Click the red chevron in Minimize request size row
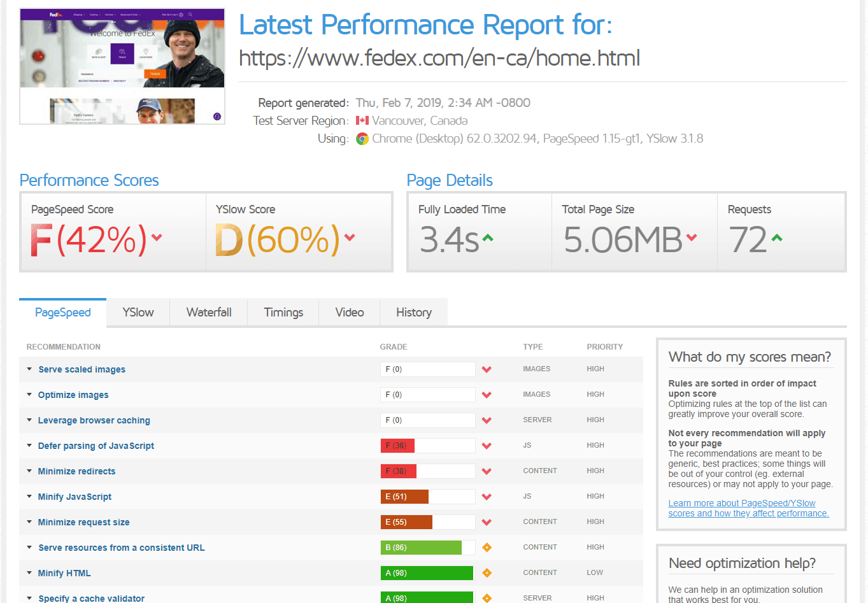This screenshot has width=868, height=603. click(x=487, y=522)
